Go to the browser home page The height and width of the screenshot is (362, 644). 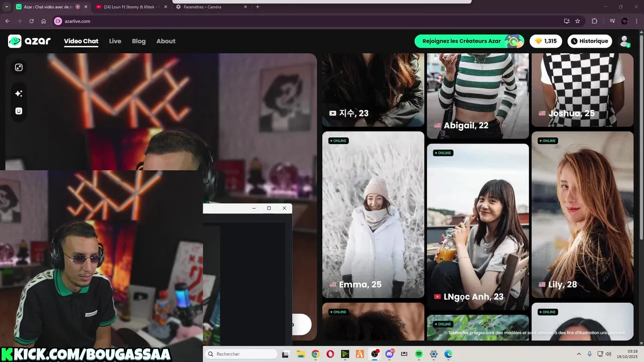(44, 21)
